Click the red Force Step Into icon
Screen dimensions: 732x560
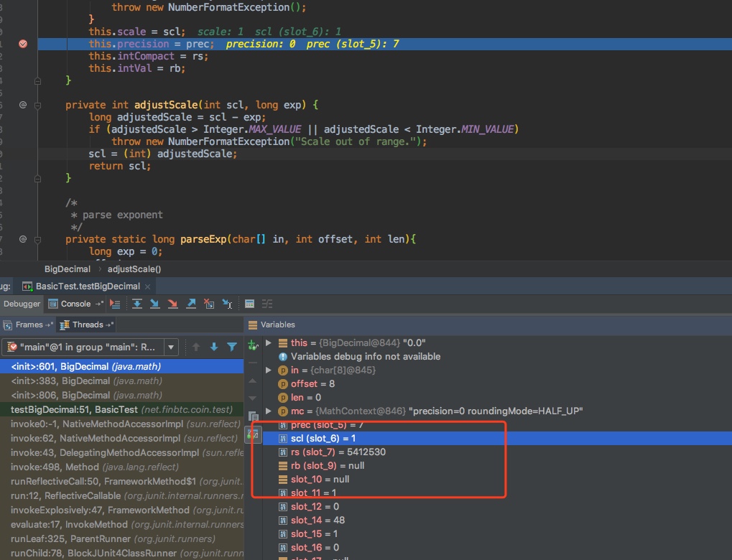(x=172, y=304)
